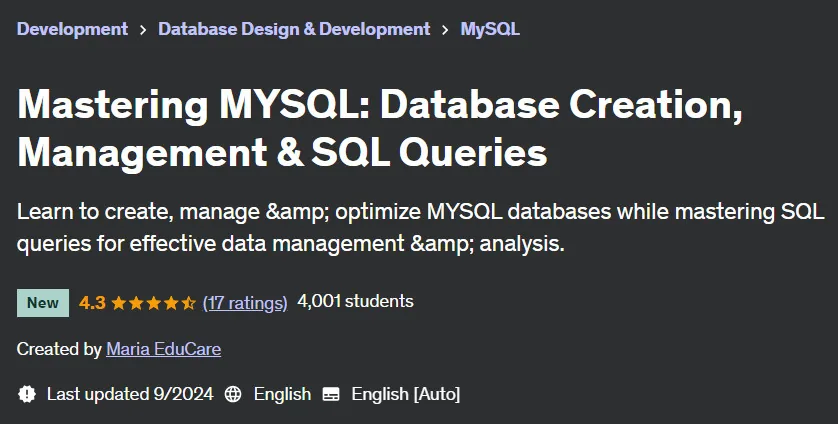Click the English [Auto] captions text
838x424 pixels.
tap(406, 395)
